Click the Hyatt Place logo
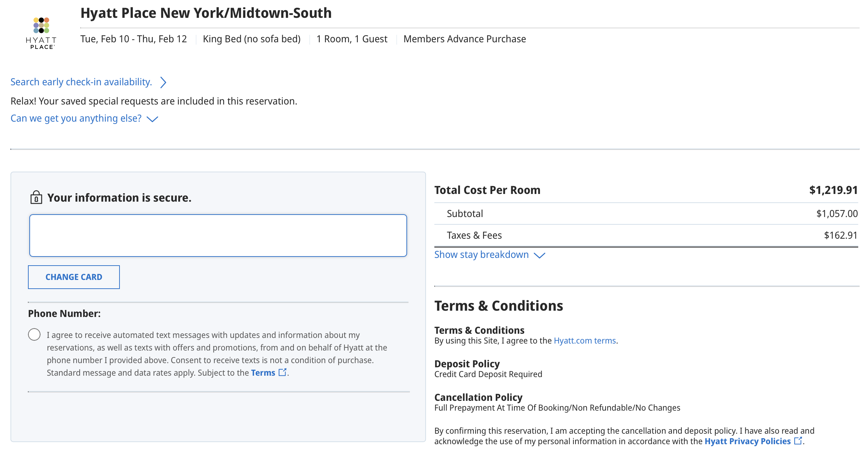The height and width of the screenshot is (462, 868). pyautogui.click(x=41, y=33)
